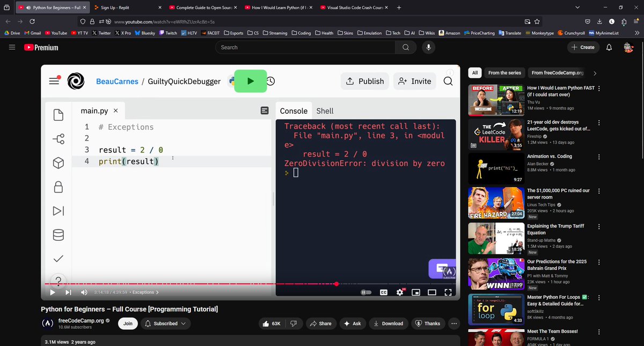The width and height of the screenshot is (644, 346).
Task: Open the Firefox View icon
Action: pos(6,8)
